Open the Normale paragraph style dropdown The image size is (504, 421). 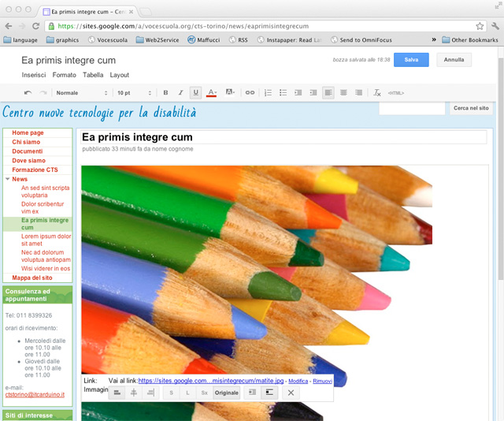[81, 93]
